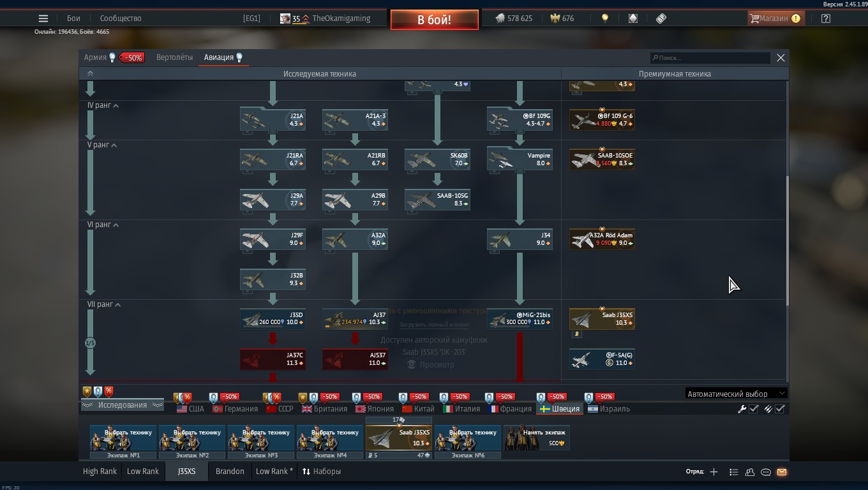
Task: Open the contacts icon in bottom bar
Action: pos(750,472)
